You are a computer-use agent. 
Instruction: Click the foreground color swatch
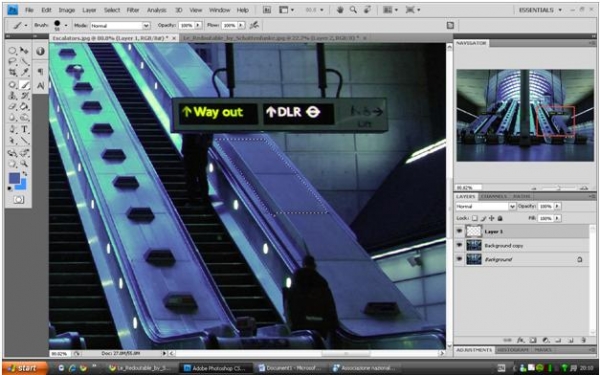tap(15, 178)
